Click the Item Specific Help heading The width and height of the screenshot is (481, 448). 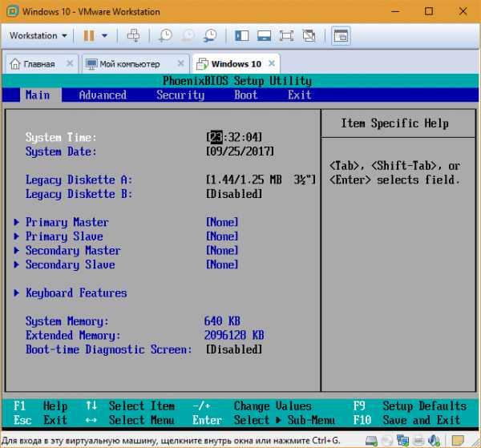tap(394, 123)
